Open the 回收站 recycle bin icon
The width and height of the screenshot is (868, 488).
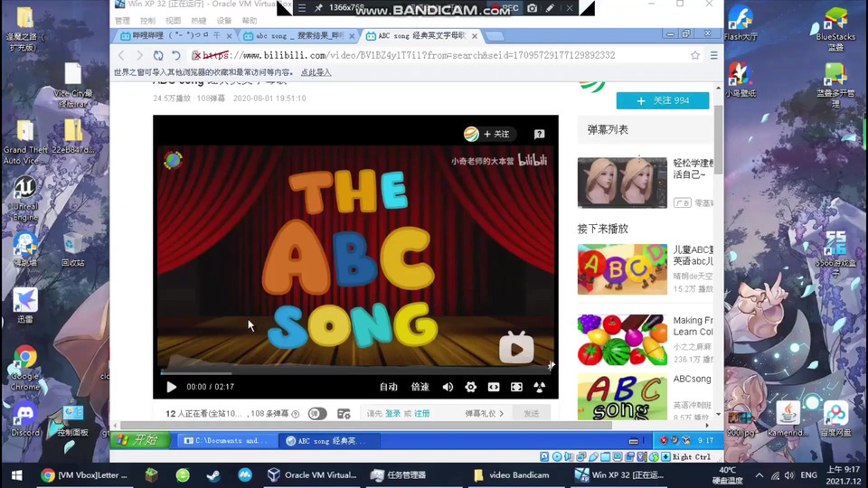[x=73, y=249]
